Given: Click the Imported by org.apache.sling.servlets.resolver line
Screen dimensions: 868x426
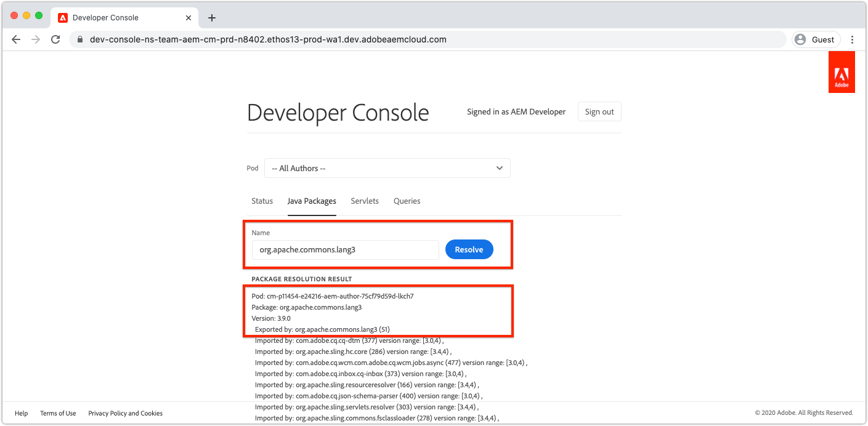Looking at the screenshot, I should 367,407.
